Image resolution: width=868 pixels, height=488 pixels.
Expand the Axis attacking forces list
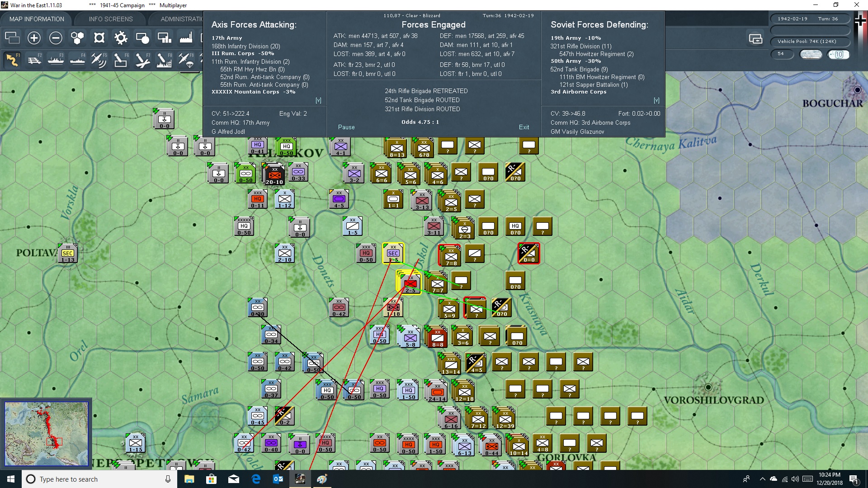318,100
